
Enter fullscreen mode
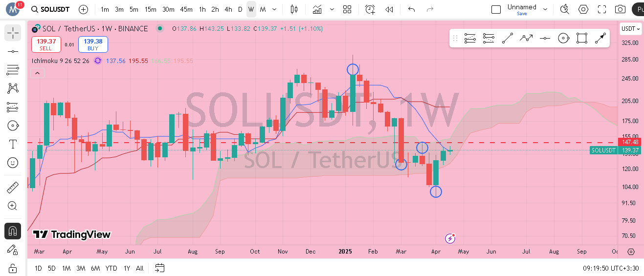(602, 9)
